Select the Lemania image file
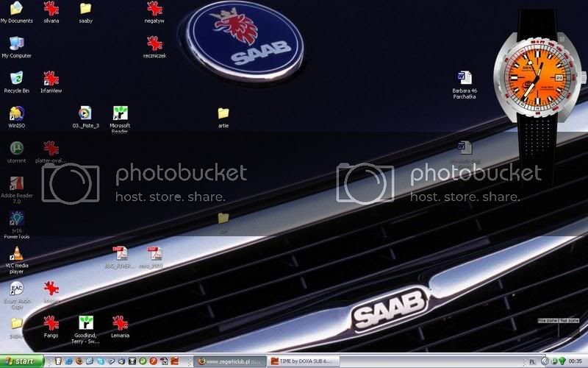588x368 pixels. (120, 327)
